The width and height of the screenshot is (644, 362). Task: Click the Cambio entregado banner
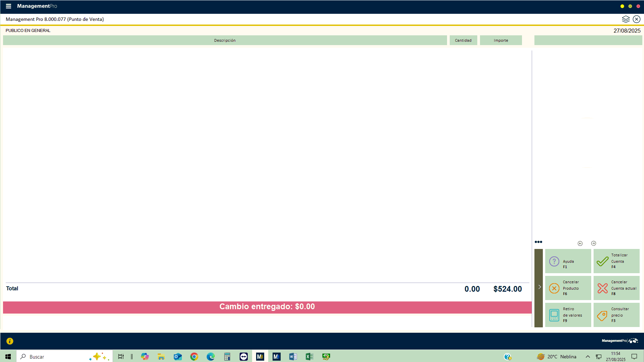coord(267,307)
